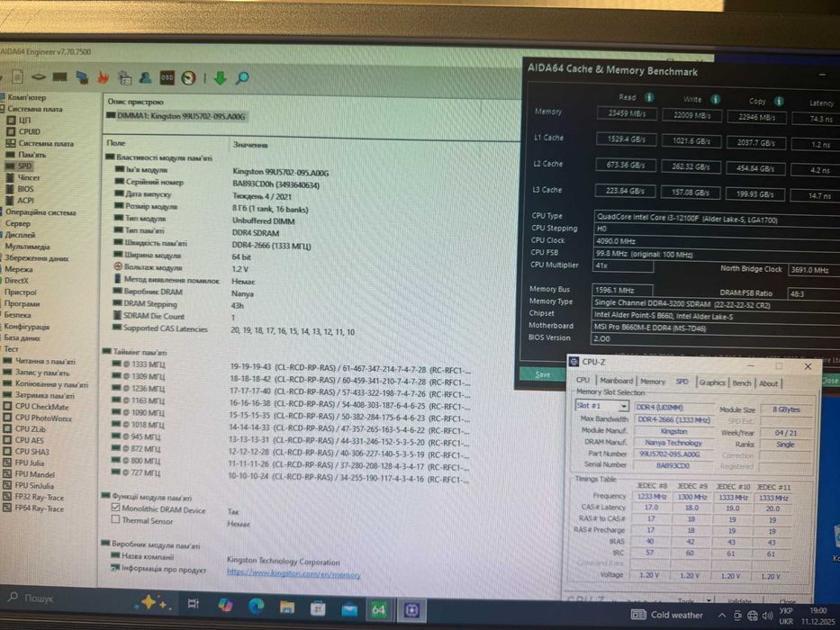Click info icon next to Copy column

click(779, 101)
